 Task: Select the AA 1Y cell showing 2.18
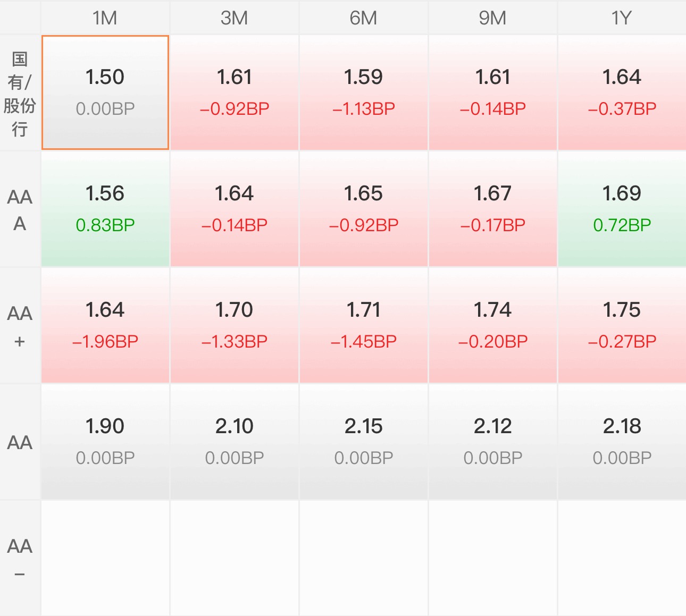pyautogui.click(x=622, y=442)
